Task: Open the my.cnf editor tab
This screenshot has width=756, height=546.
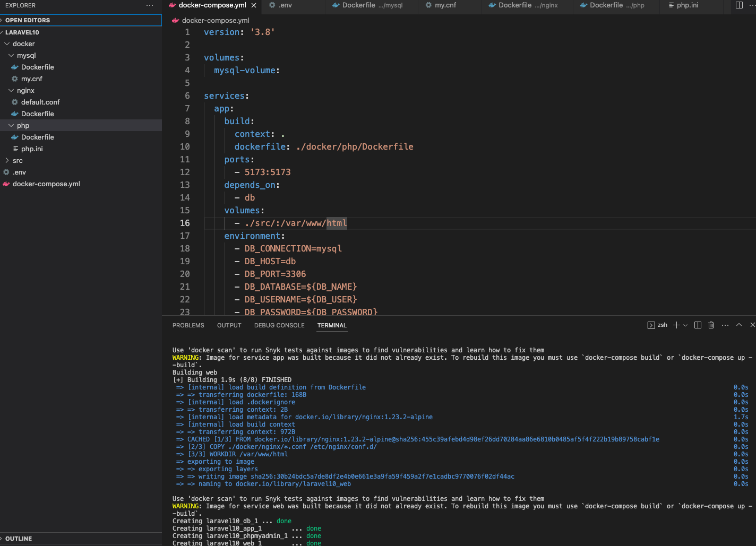Action: tap(449, 5)
